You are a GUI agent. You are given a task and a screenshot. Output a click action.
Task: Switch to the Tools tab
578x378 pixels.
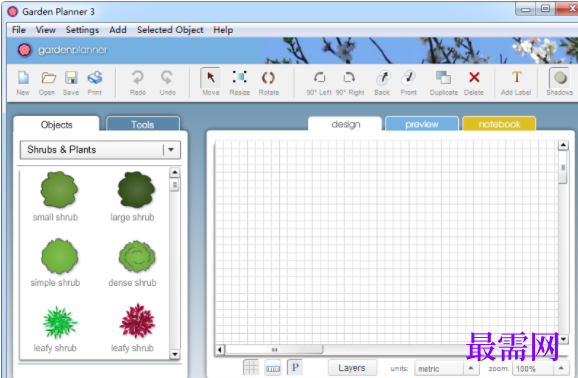143,125
